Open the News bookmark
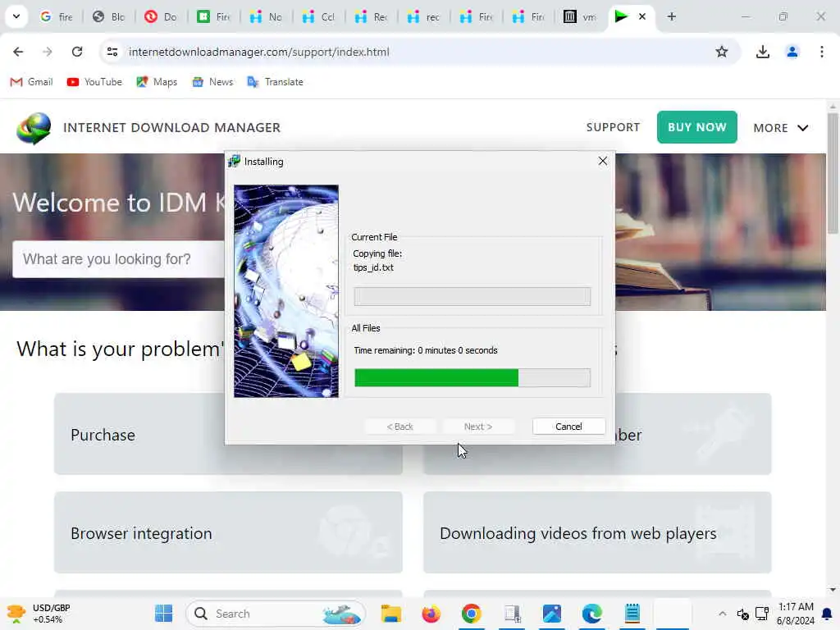The width and height of the screenshot is (840, 630). [x=212, y=82]
